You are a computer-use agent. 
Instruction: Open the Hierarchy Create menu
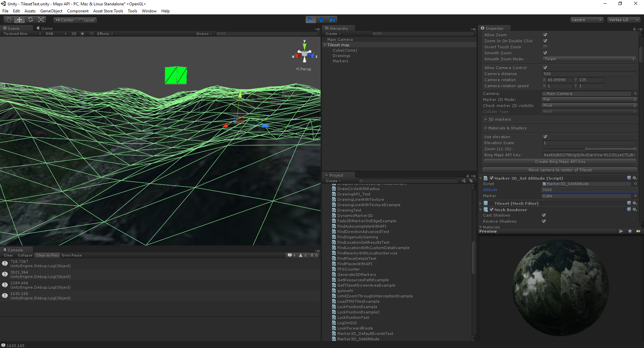tap(333, 34)
